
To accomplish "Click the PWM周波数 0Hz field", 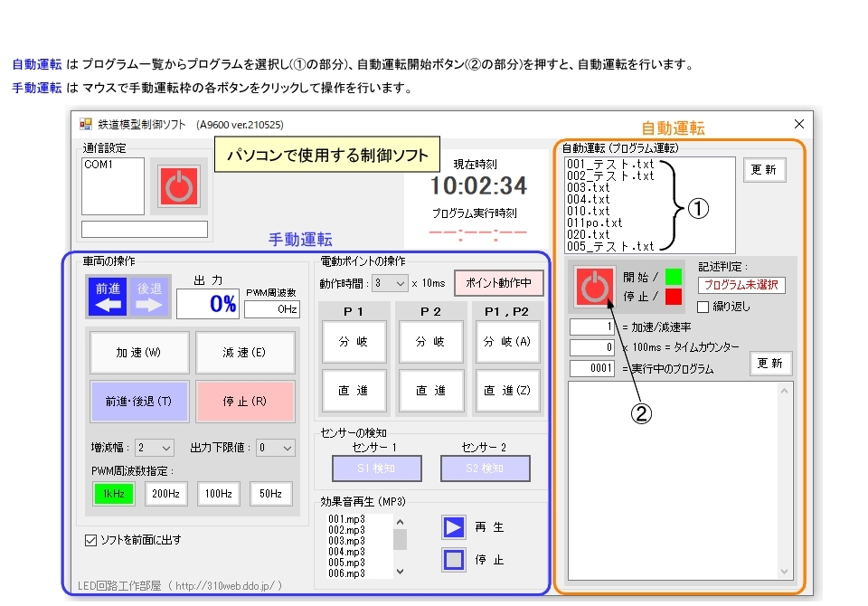I will point(272,309).
